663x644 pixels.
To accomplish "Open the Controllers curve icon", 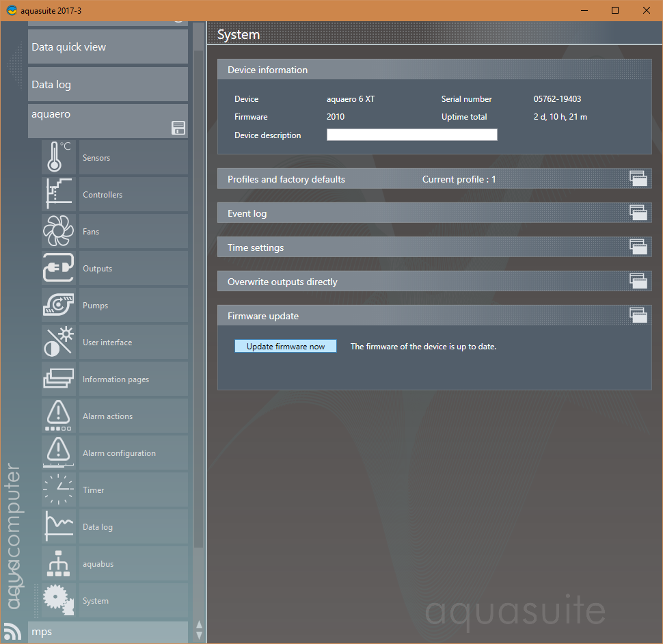I will pos(59,194).
